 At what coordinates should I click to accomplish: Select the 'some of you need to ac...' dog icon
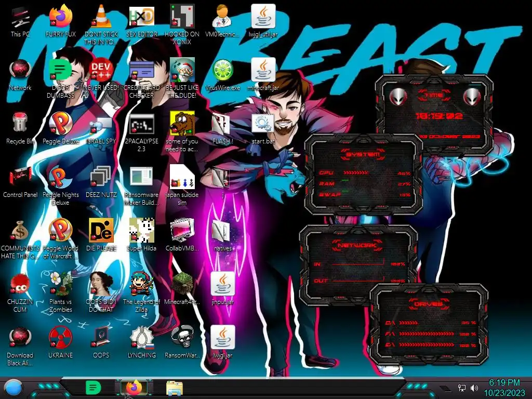click(x=182, y=124)
